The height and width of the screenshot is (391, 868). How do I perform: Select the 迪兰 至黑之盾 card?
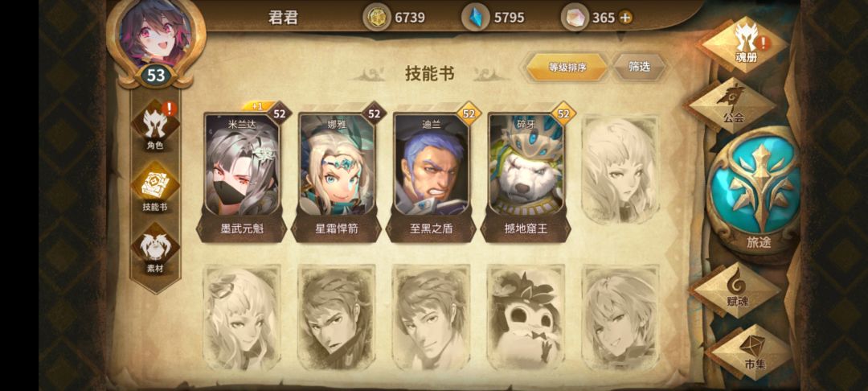431,172
